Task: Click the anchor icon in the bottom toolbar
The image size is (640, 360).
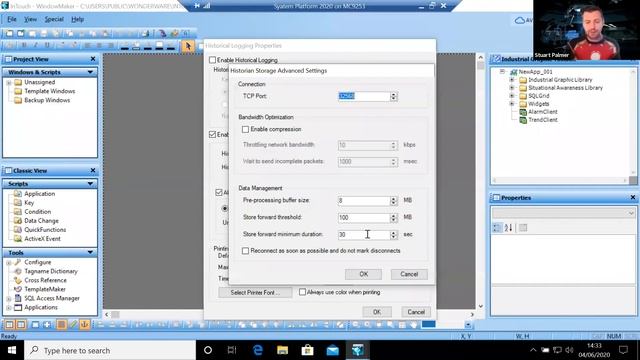Action: [84, 324]
